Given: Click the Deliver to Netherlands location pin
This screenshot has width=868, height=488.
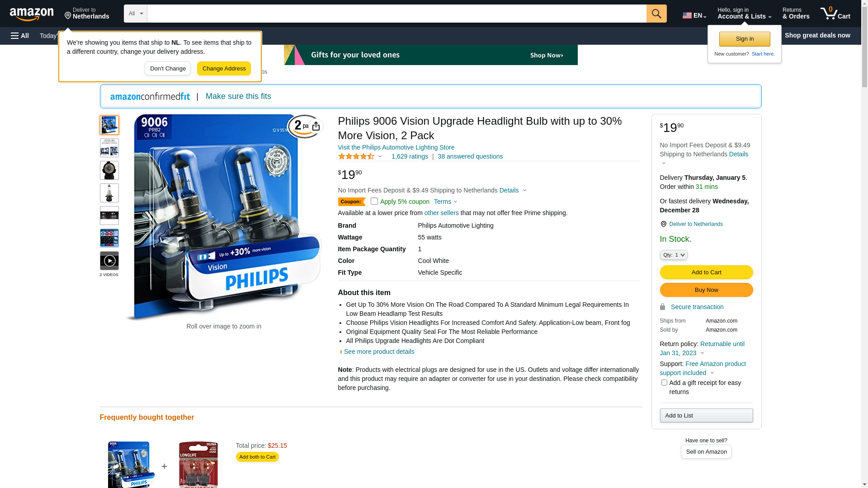Looking at the screenshot, I should click(x=663, y=224).
